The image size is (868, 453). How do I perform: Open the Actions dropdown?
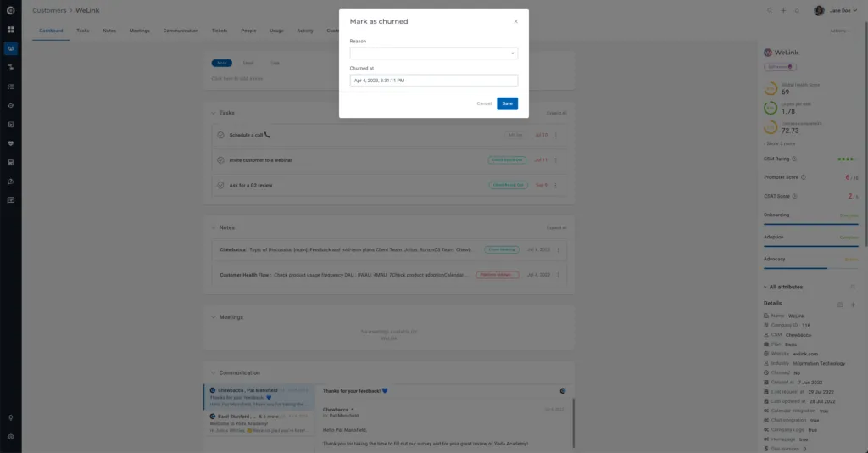tap(840, 31)
